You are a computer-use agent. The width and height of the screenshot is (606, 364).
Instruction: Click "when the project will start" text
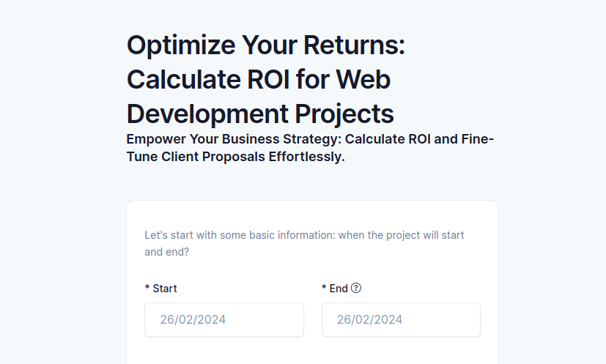point(401,235)
